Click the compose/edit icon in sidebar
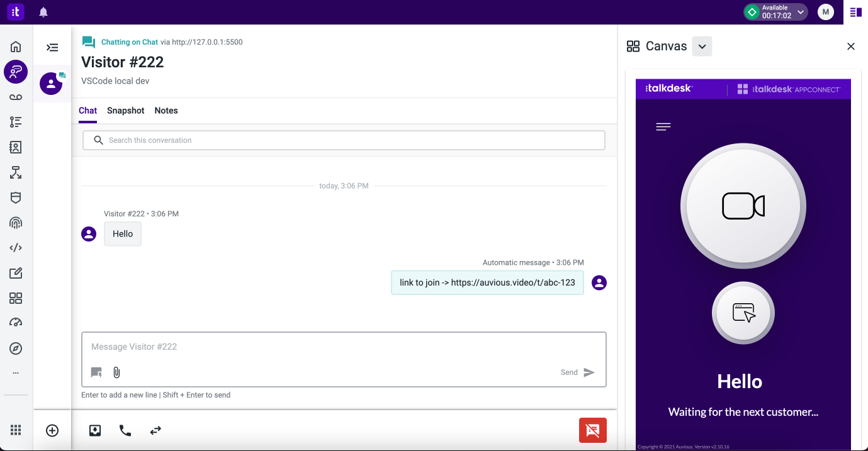This screenshot has height=451, width=868. coord(16,272)
